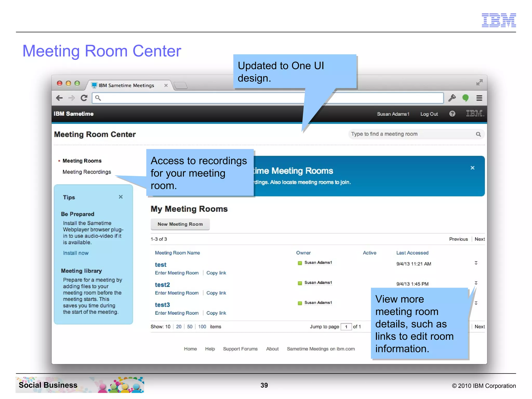Screen dimensions: 532x399
Task: Open a new browser tab
Action: click(x=180, y=85)
